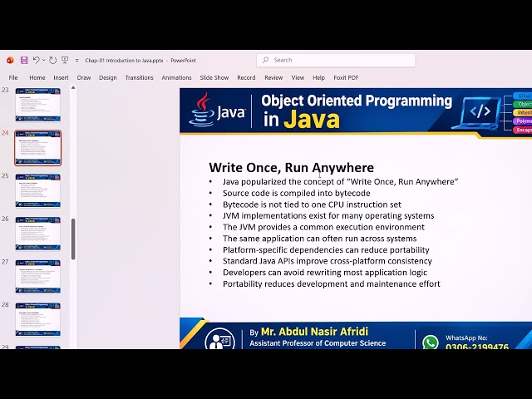Click the Search box in title bar
Image resolution: width=532 pixels, height=399 pixels.
336,60
